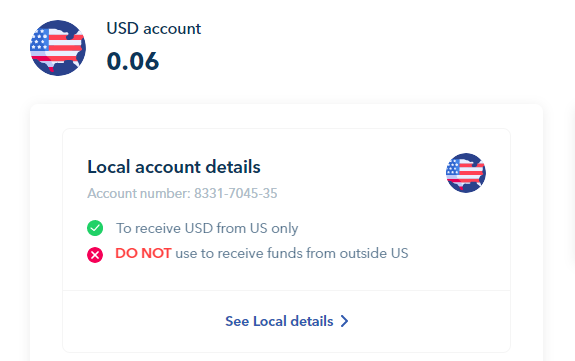Click the word 'details' in bottom link

pos(312,321)
